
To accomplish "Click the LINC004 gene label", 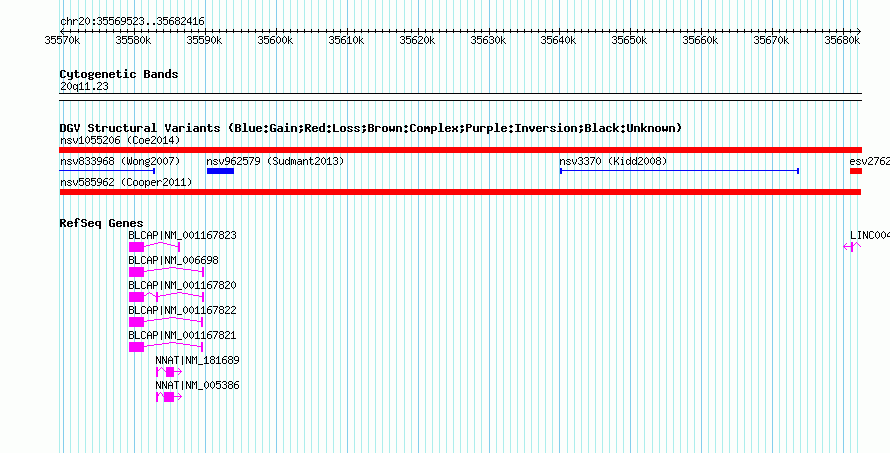I will pos(870,235).
